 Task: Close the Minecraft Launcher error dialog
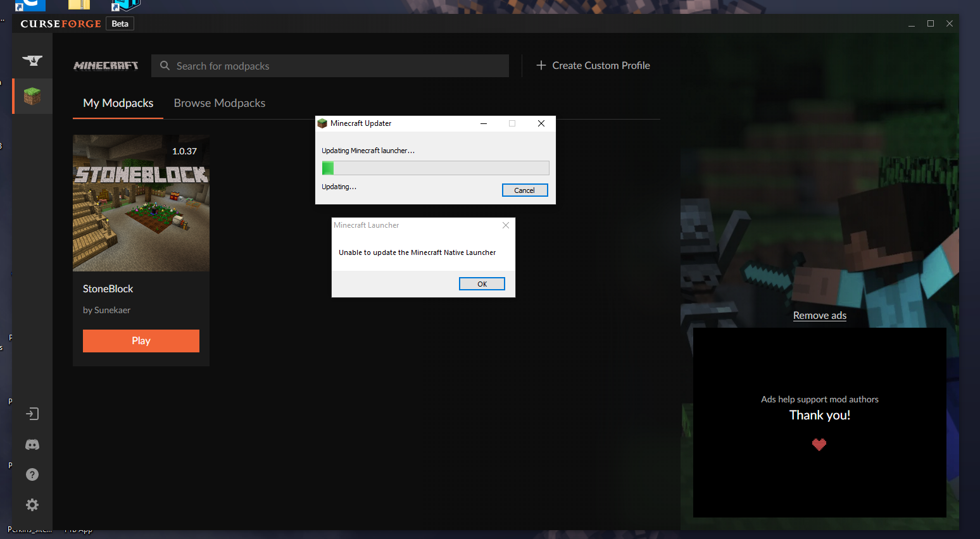click(x=506, y=225)
